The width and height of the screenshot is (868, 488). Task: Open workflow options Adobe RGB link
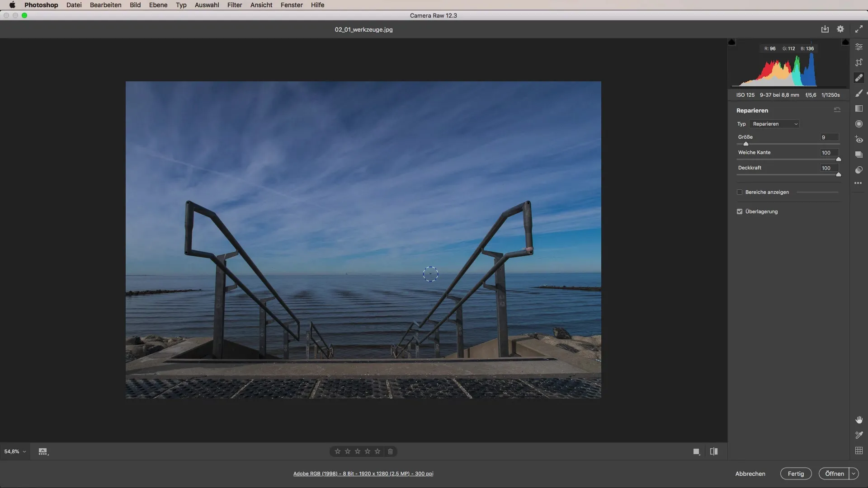coord(363,474)
